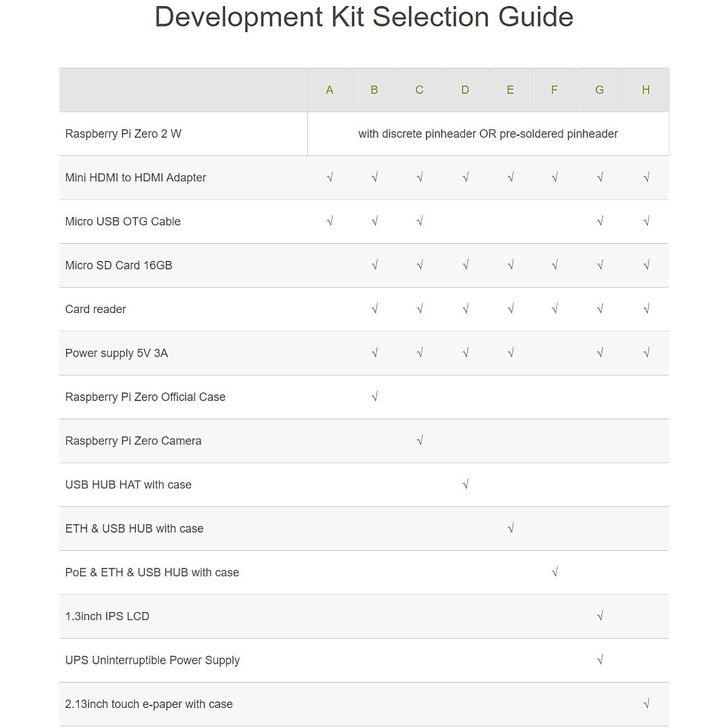
Task: Click the Power supply 5V 3A label
Action: pos(116,353)
